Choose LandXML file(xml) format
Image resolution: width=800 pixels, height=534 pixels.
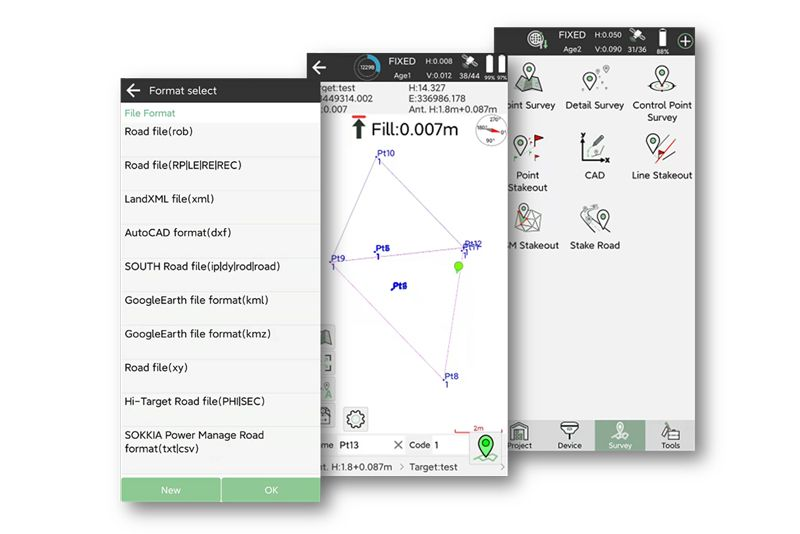pos(220,207)
